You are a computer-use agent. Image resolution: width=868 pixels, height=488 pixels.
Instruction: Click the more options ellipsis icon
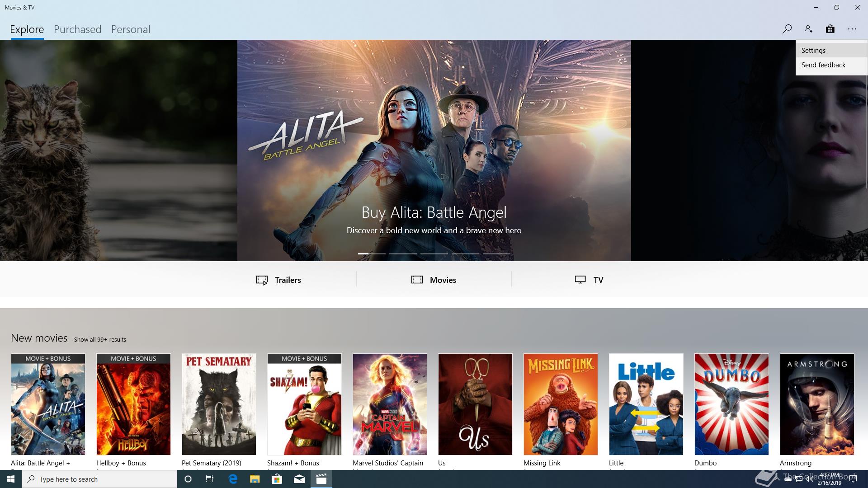[x=852, y=29]
